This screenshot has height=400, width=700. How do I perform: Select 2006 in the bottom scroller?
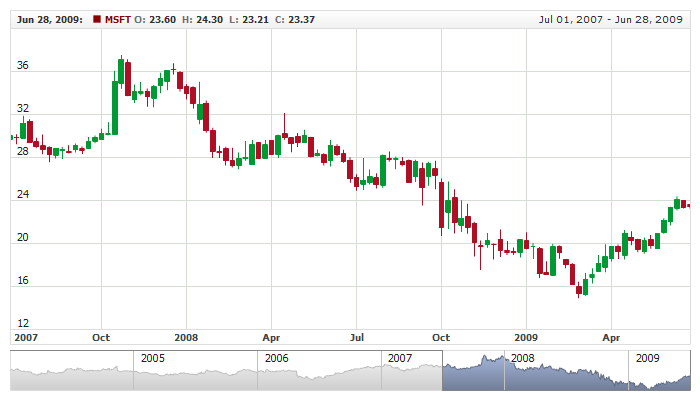[x=276, y=358]
